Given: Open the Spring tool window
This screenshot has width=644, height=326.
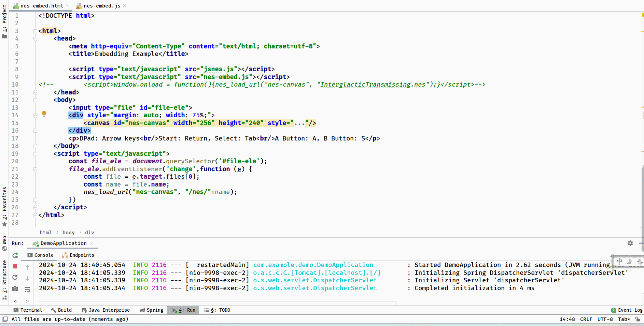Looking at the screenshot, I should tap(152, 310).
